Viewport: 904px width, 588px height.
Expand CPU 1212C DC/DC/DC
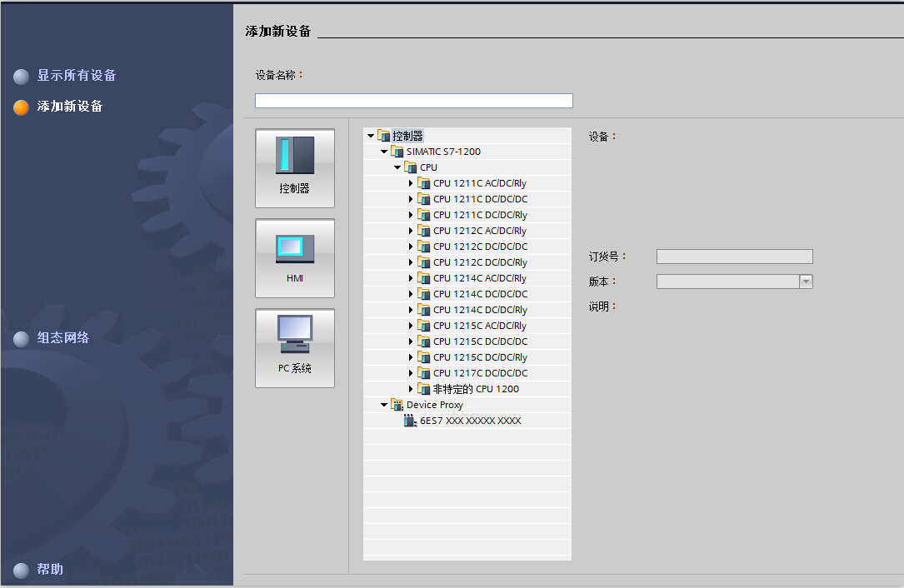click(411, 247)
